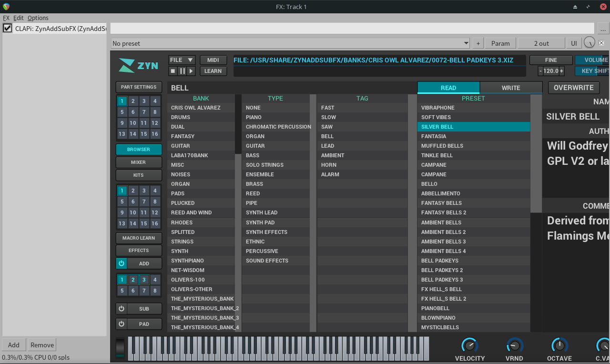The height and width of the screenshot is (364, 610).
Task: Open the Edit menu
Action: 19,18
